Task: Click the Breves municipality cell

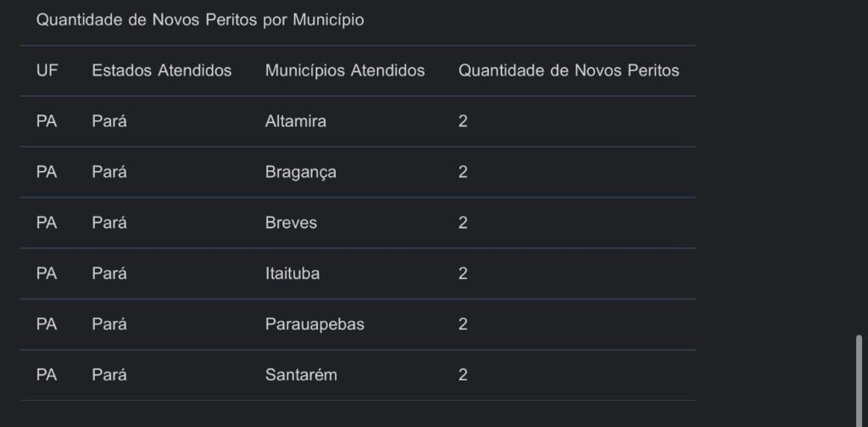Action: (x=291, y=223)
